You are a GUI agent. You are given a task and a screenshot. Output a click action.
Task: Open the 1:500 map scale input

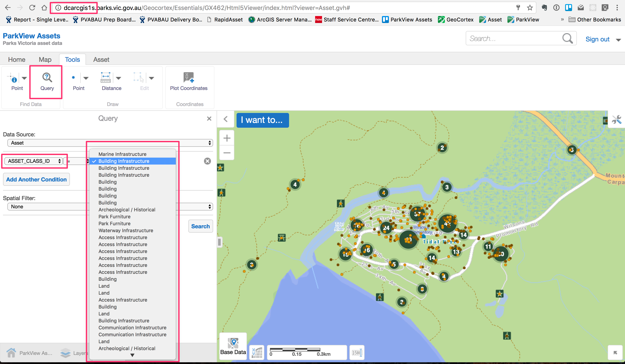357,353
